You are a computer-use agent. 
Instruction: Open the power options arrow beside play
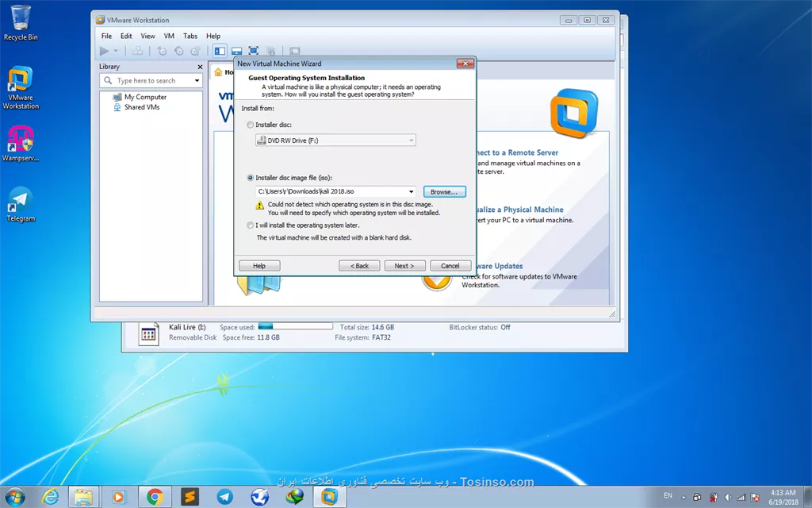pos(116,51)
